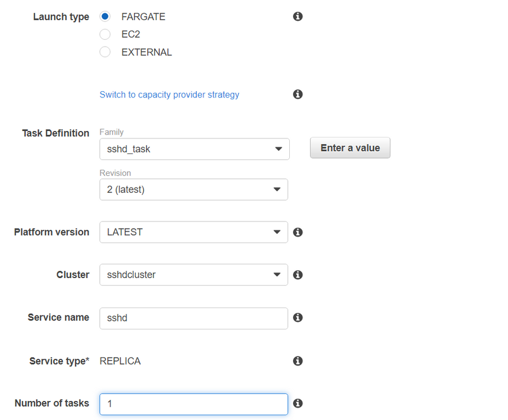Click the Number of tasks info icon
Image resolution: width=508 pixels, height=420 pixels.
click(298, 403)
